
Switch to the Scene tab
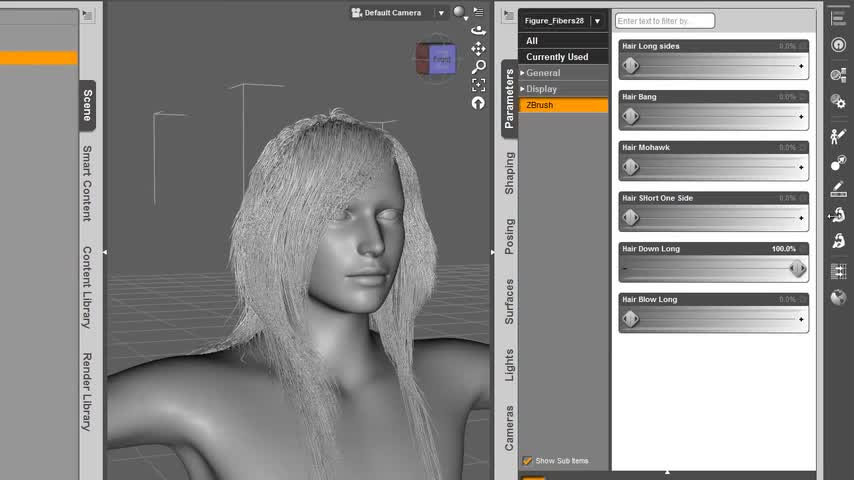pos(88,105)
